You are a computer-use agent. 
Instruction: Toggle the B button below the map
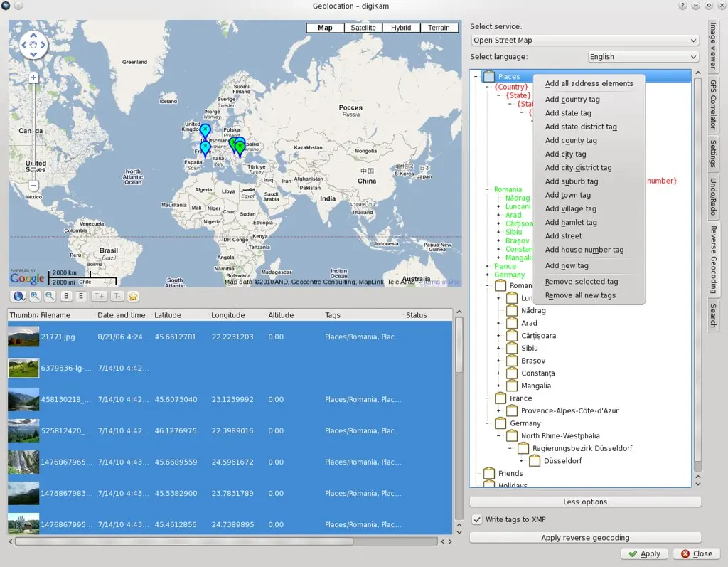coord(66,296)
